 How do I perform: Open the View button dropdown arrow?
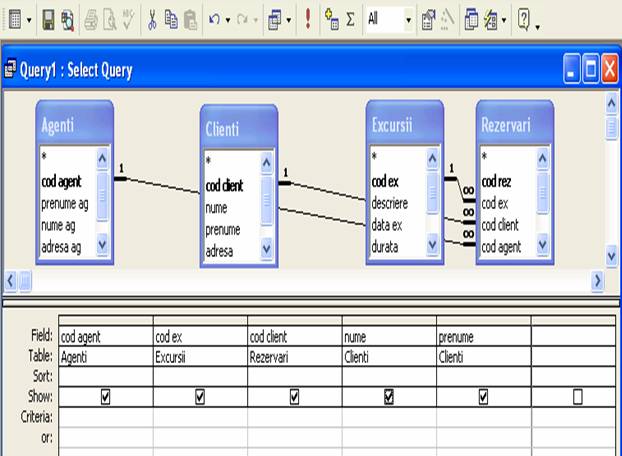pyautogui.click(x=27, y=19)
